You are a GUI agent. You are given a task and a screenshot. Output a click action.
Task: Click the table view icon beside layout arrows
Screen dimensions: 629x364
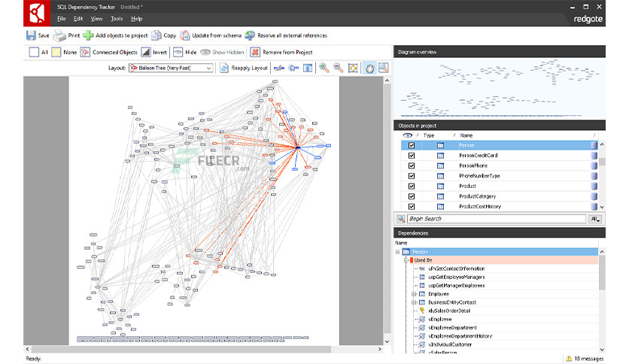pyautogui.click(x=308, y=68)
